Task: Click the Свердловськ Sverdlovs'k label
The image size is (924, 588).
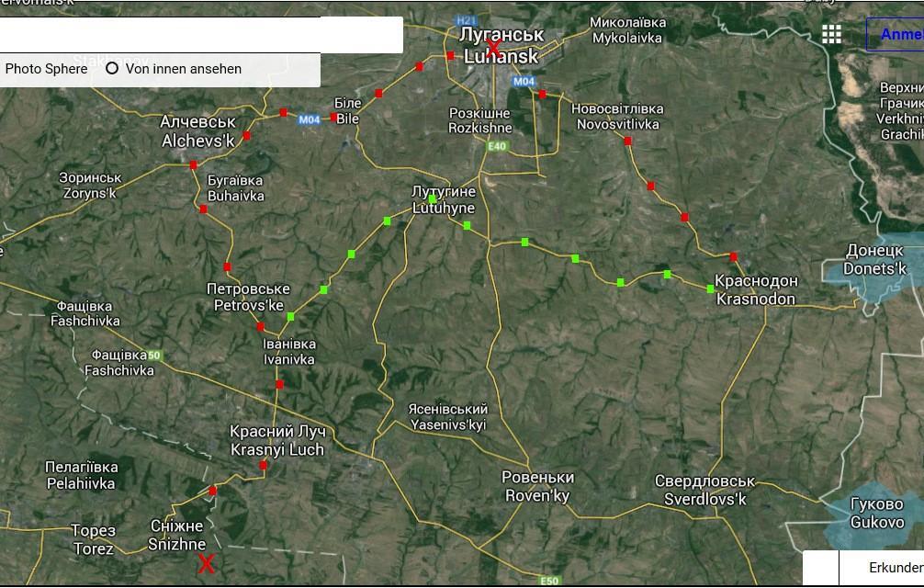Action: 704,491
